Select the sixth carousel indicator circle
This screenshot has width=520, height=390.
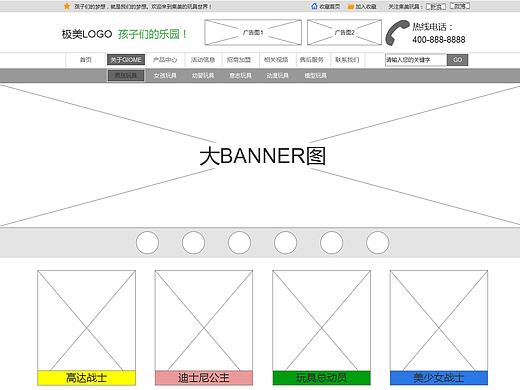[x=377, y=243]
